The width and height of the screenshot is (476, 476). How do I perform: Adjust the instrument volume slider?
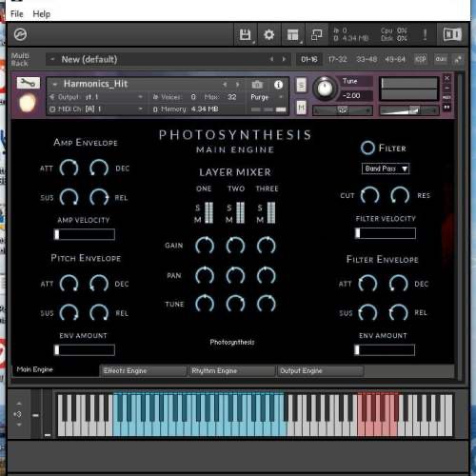(409, 110)
